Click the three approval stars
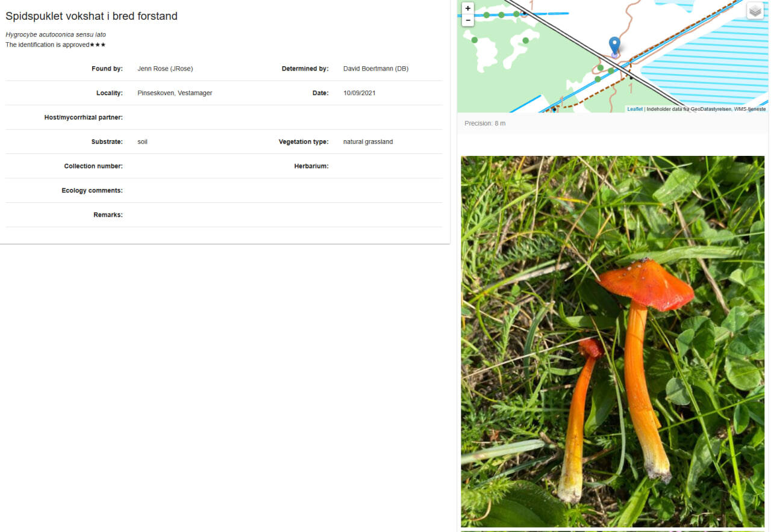Viewport: 771px width, 532px height. pyautogui.click(x=98, y=45)
